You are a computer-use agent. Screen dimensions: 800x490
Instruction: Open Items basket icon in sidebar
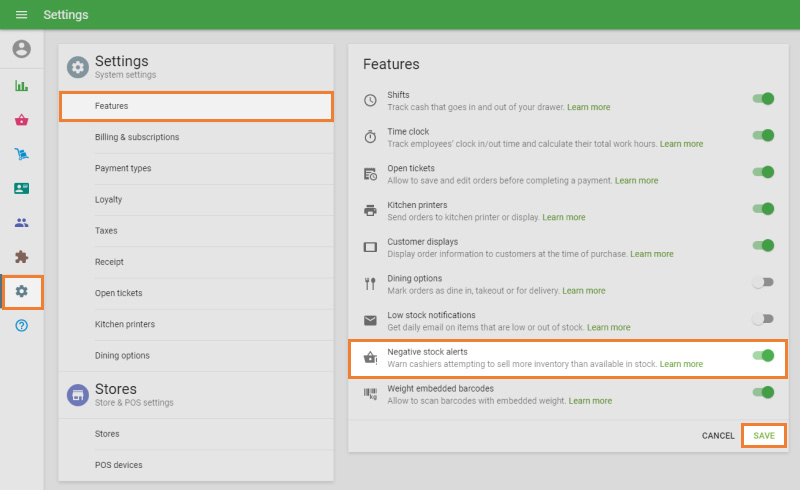click(x=21, y=120)
